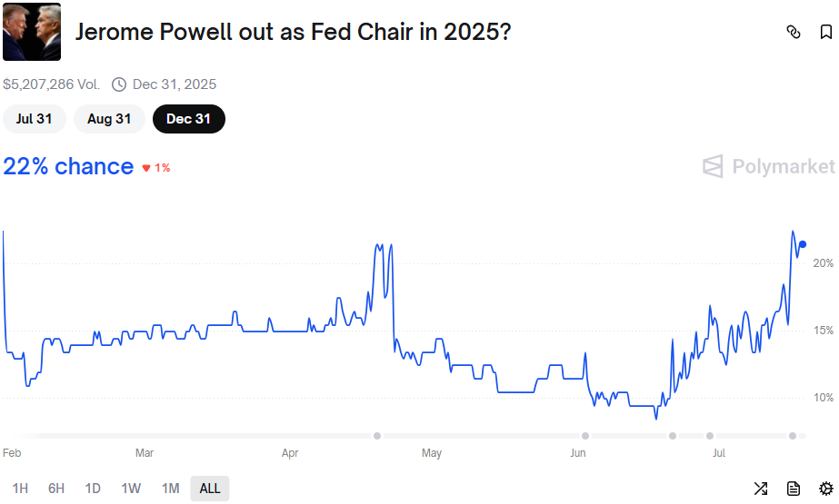This screenshot has width=839, height=504.
Task: Copy the market link via chain icon
Action: pos(794,33)
